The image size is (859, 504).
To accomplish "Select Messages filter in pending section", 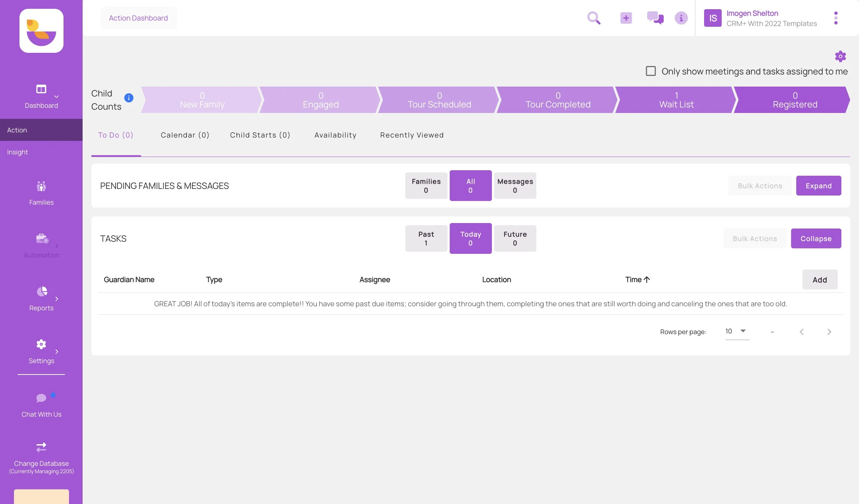I will click(515, 186).
